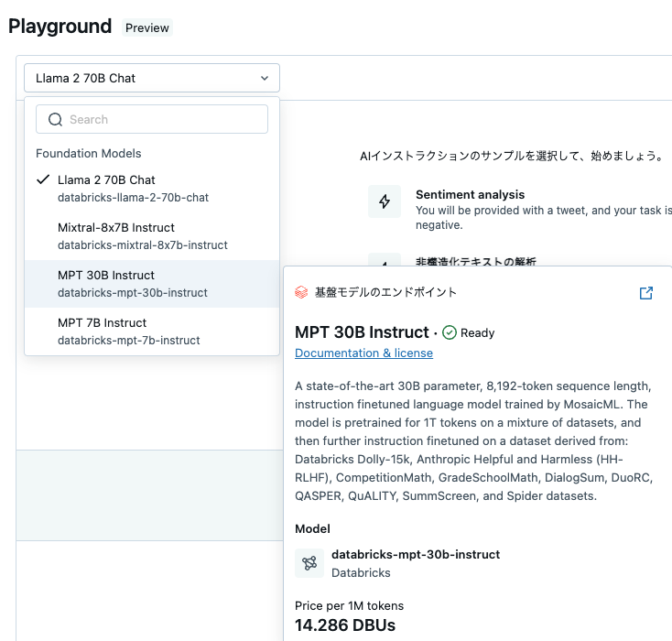Choose MPT 7B Instruct model
Screen dimensions: 672x641
click(152, 331)
